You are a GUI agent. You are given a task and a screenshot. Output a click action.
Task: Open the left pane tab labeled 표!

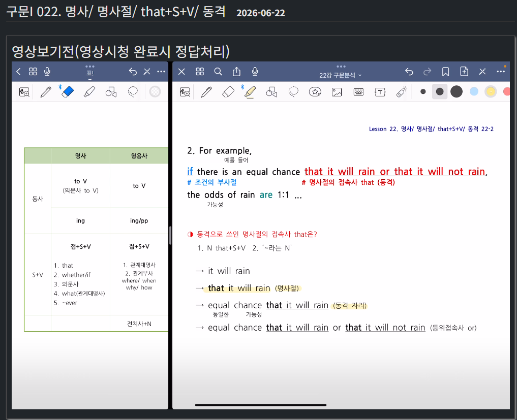pyautogui.click(x=89, y=73)
